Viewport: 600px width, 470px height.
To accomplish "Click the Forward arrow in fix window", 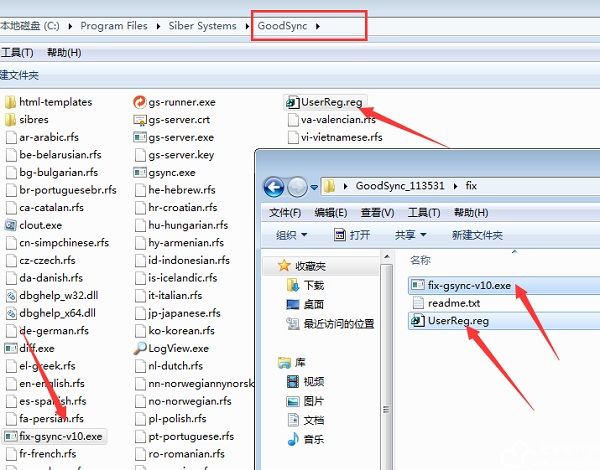I will click(x=297, y=187).
